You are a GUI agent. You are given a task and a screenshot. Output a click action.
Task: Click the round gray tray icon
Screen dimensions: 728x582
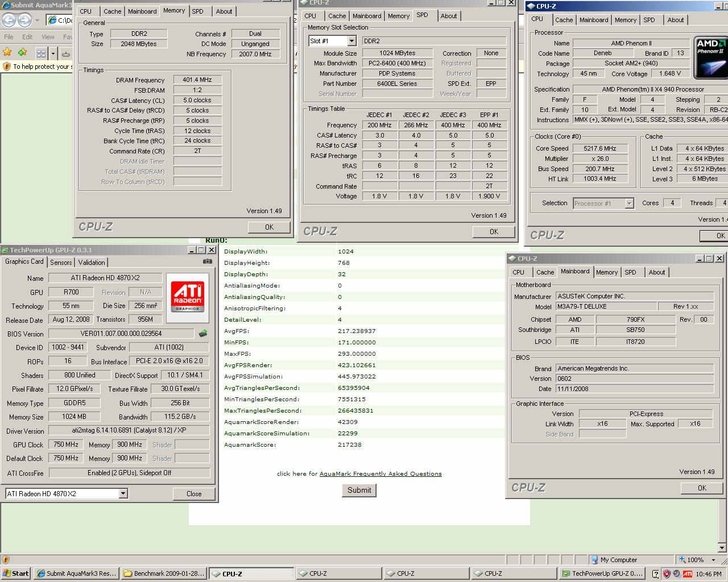tap(677, 573)
